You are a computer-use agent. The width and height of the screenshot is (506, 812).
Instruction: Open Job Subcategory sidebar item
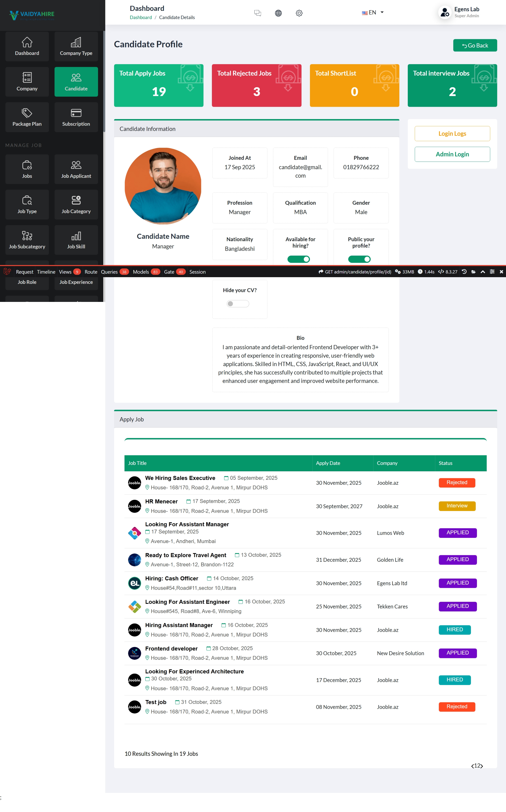tap(27, 240)
